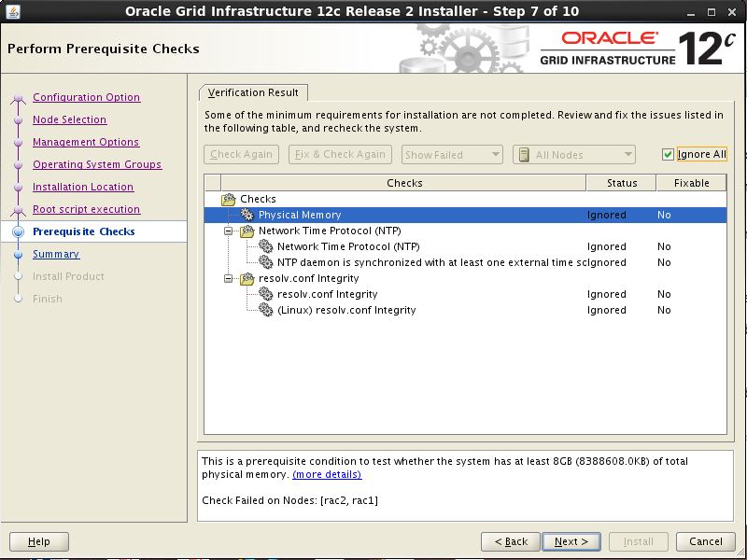Select the (Linux) resolv.conf Integrity check
The width and height of the screenshot is (747, 560).
(346, 310)
